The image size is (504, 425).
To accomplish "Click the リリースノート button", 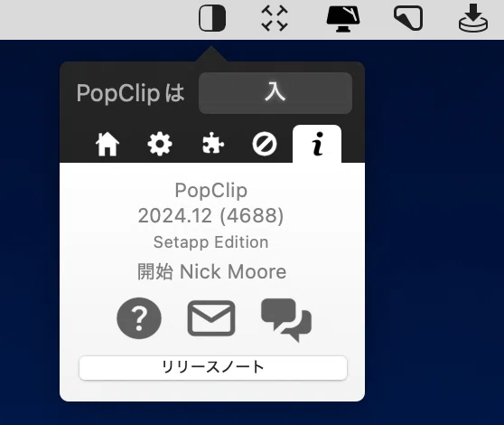I will point(213,368).
